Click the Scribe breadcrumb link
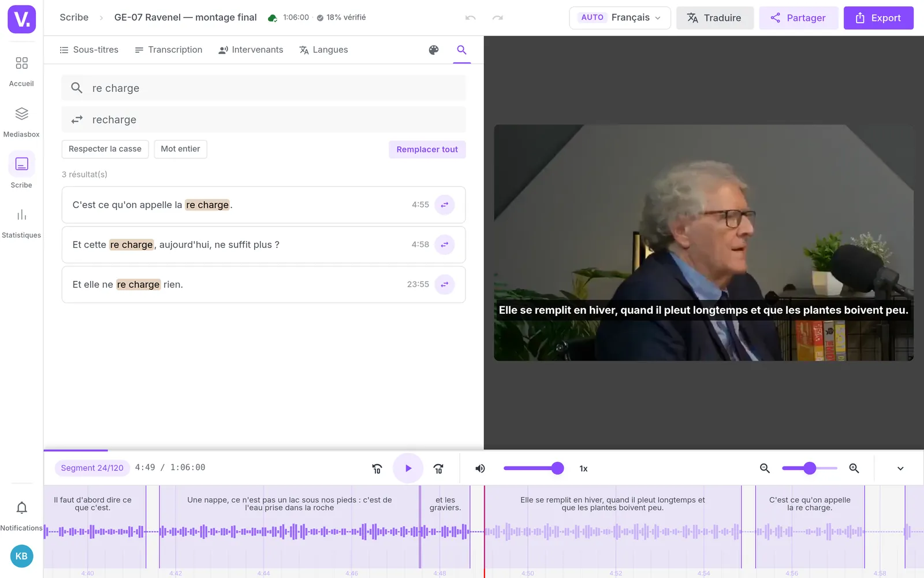Viewport: 924px width, 578px height. 74,18
